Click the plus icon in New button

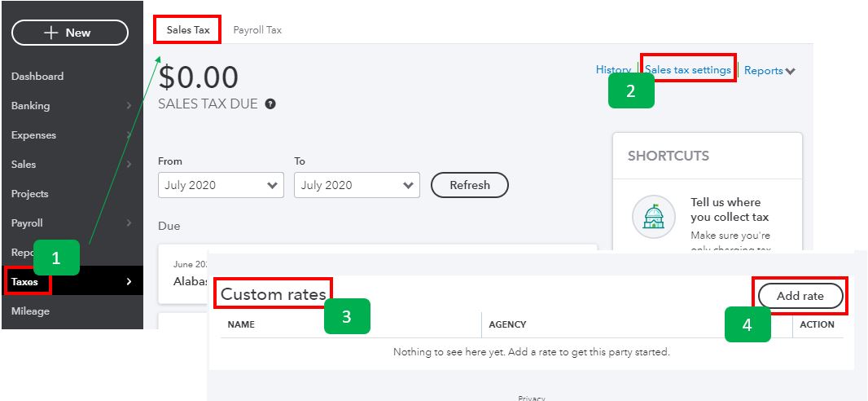(51, 33)
